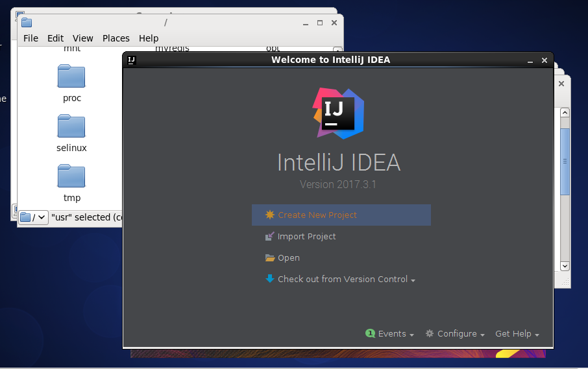588x369 pixels.
Task: Close the background window behind IntelliJ
Action: [561, 84]
